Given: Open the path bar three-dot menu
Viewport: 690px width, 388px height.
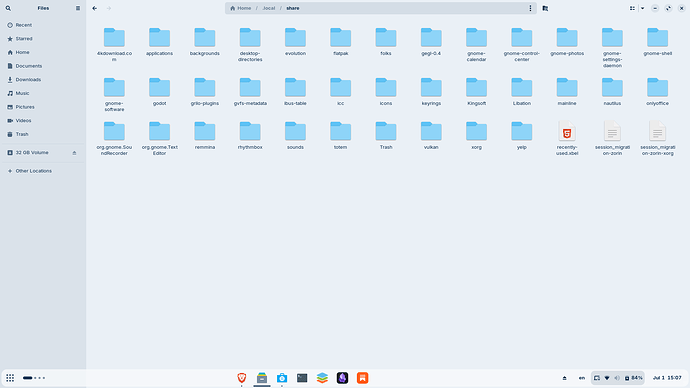Looking at the screenshot, I should pyautogui.click(x=530, y=8).
